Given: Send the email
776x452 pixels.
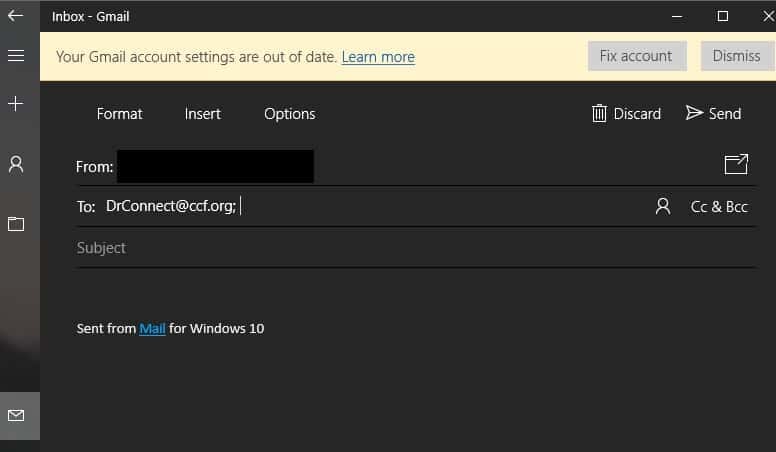Looking at the screenshot, I should [713, 113].
